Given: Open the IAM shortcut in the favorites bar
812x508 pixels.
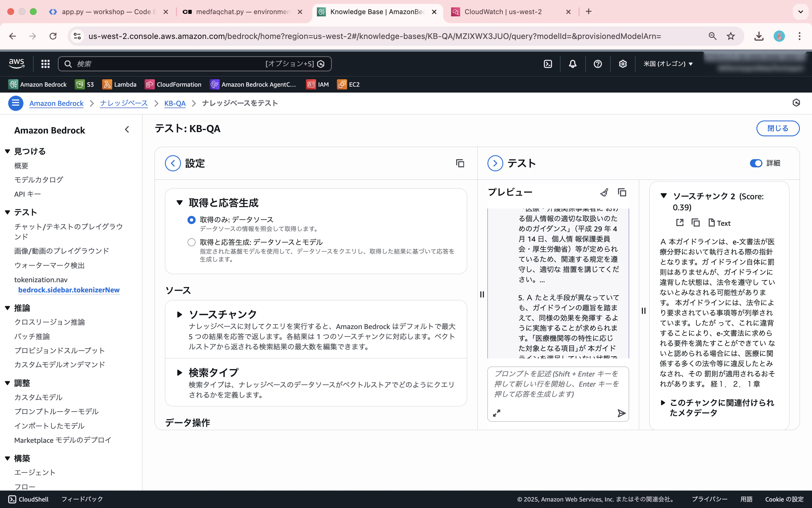Looking at the screenshot, I should click(317, 84).
